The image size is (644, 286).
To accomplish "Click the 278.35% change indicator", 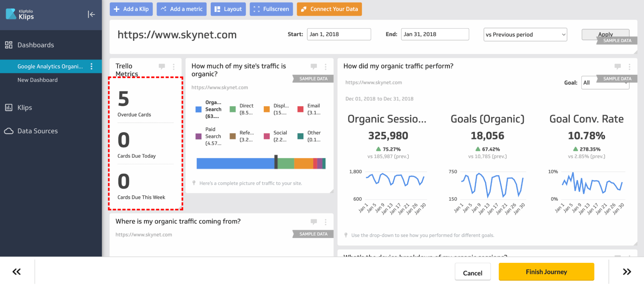I will coord(587,149).
